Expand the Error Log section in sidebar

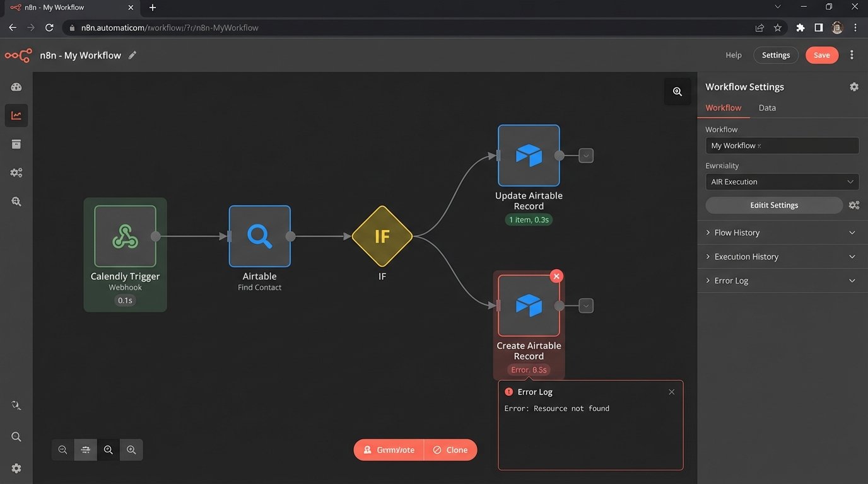click(782, 280)
